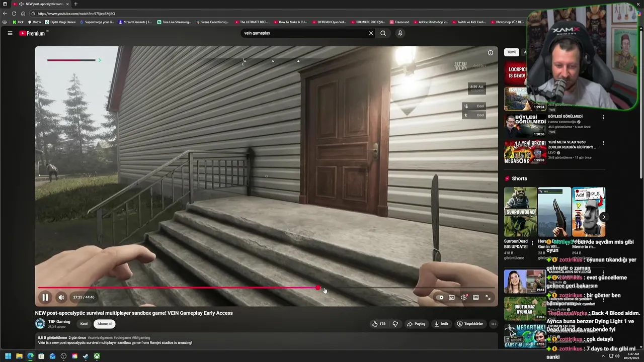
Task: Open the SurrounDead short thumbnail
Action: [520, 212]
